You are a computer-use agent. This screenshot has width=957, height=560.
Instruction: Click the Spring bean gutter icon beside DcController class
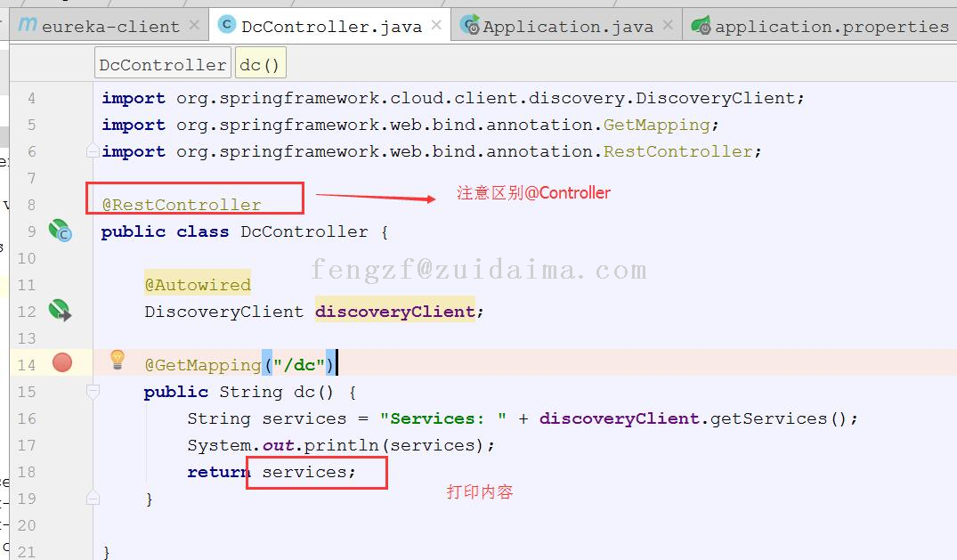60,231
